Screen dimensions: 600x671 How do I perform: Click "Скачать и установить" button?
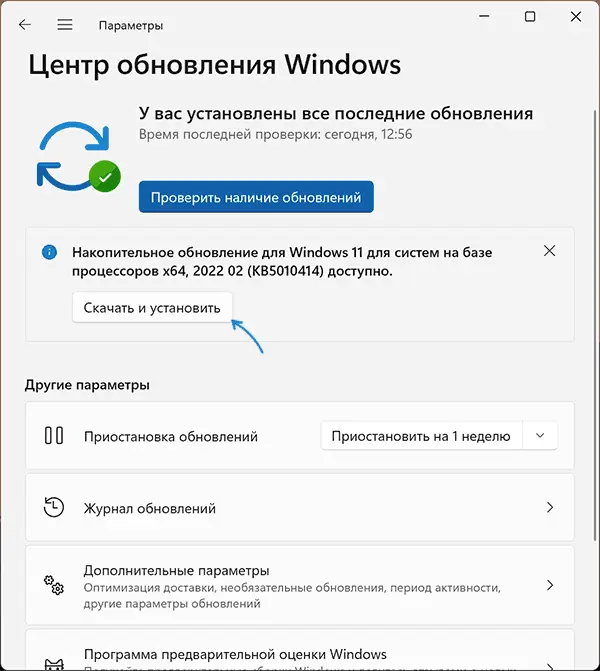pyautogui.click(x=152, y=307)
